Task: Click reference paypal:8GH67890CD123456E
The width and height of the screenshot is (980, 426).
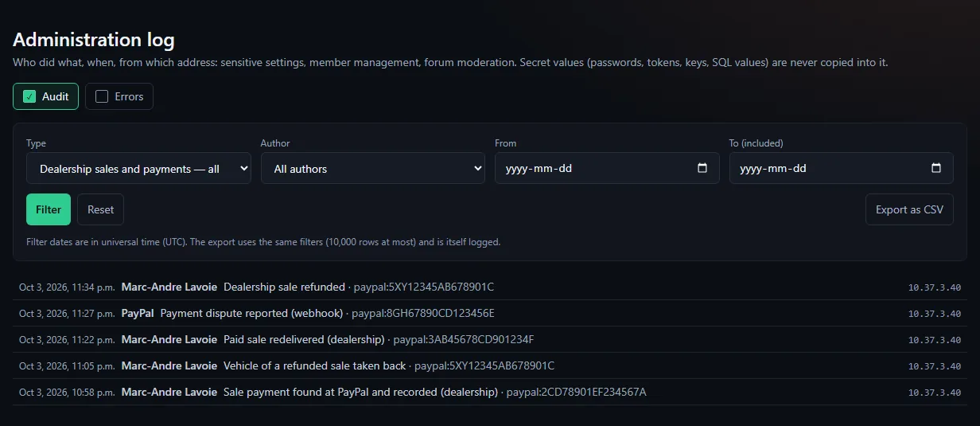Action: (423, 313)
